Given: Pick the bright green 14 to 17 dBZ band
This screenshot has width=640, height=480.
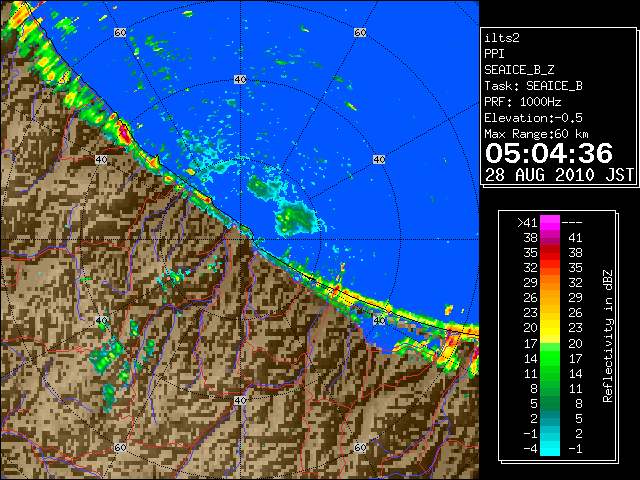Looking at the screenshot, I should (x=550, y=358).
